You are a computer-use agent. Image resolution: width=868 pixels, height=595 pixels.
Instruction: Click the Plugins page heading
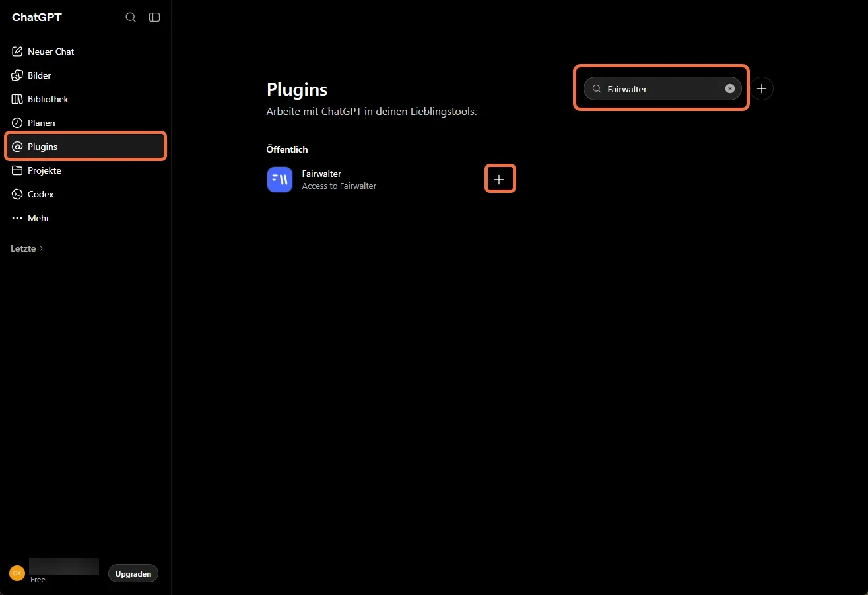297,89
